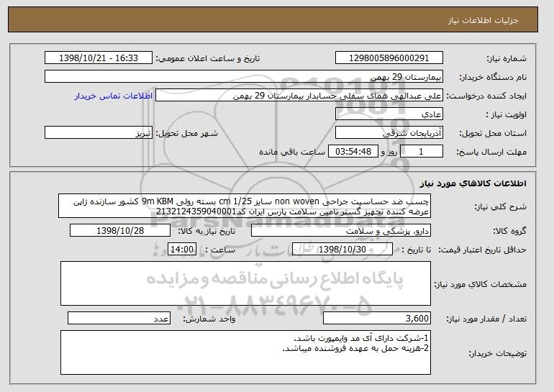
Task: Click label شهر محل تحویل
Action: 187,133
